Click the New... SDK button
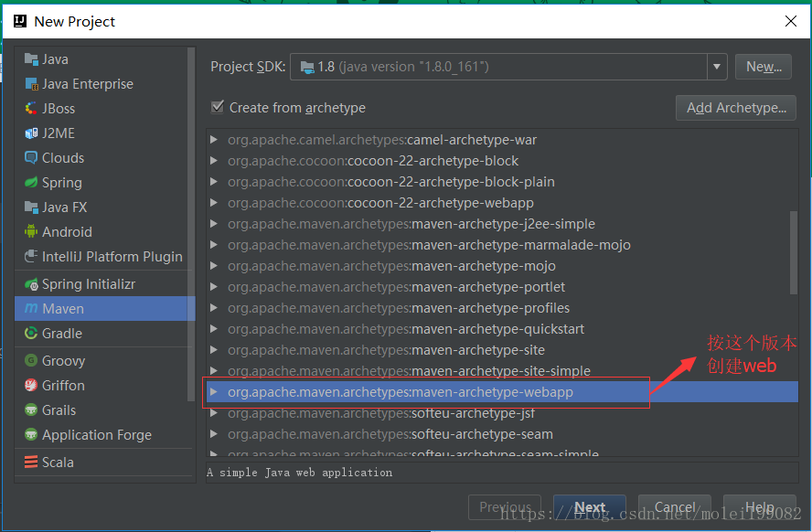 point(764,67)
